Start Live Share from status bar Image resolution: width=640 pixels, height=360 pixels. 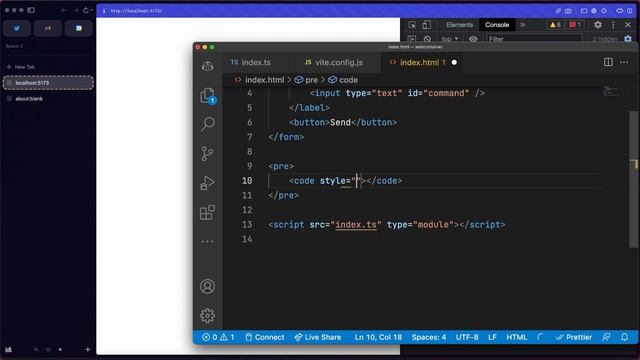click(x=318, y=337)
